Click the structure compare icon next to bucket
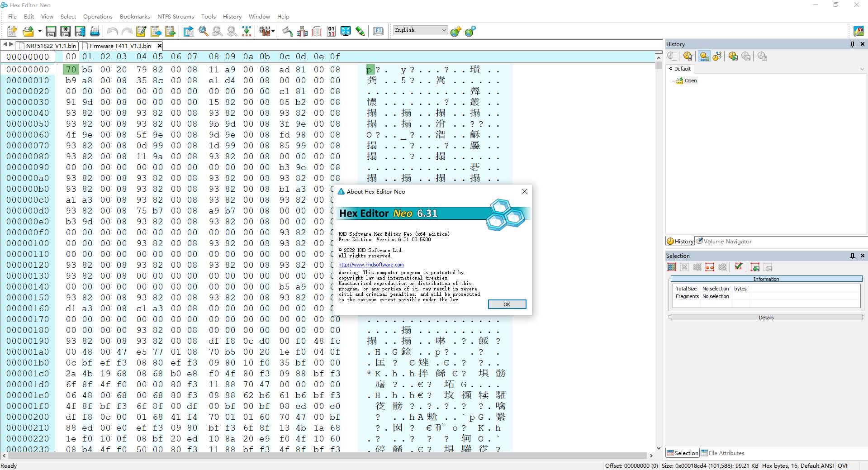This screenshot has width=868, height=470. click(x=302, y=31)
